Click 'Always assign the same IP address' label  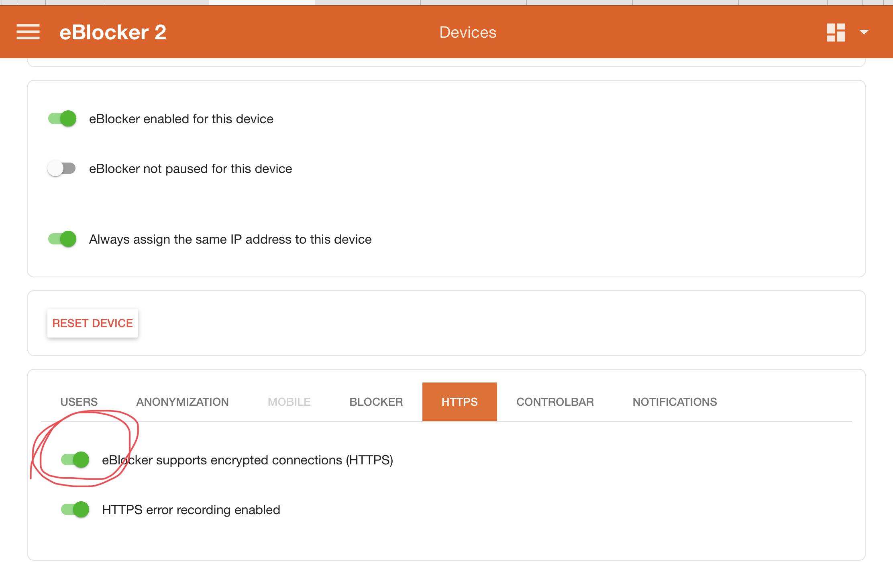pos(230,239)
